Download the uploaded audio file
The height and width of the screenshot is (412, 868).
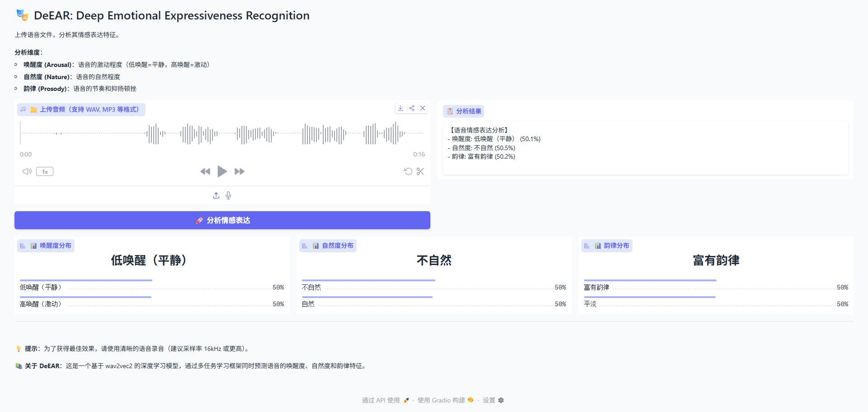point(401,108)
